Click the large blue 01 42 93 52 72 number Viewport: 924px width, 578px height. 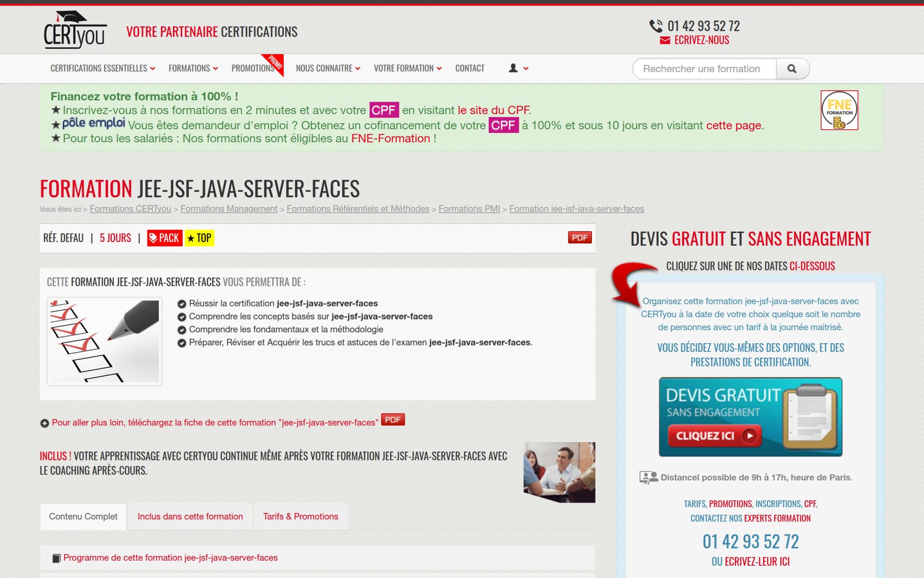[751, 541]
